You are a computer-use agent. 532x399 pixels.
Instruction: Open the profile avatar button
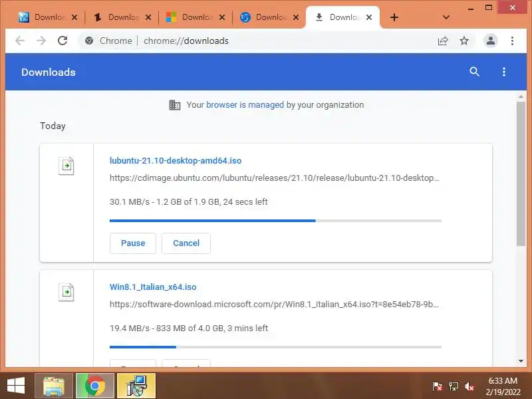pos(490,41)
